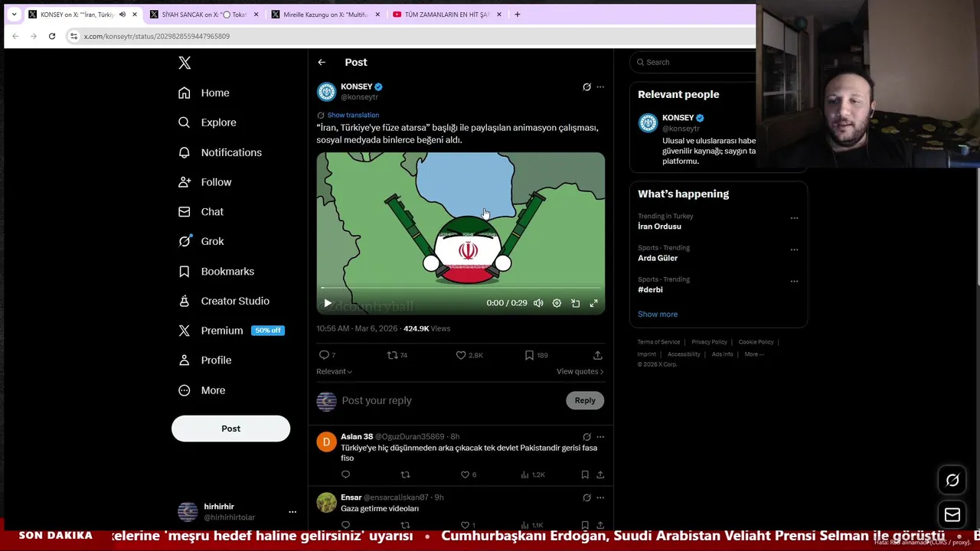The width and height of the screenshot is (980, 551).
Task: Click Show more under What's happening
Action: pyautogui.click(x=658, y=314)
